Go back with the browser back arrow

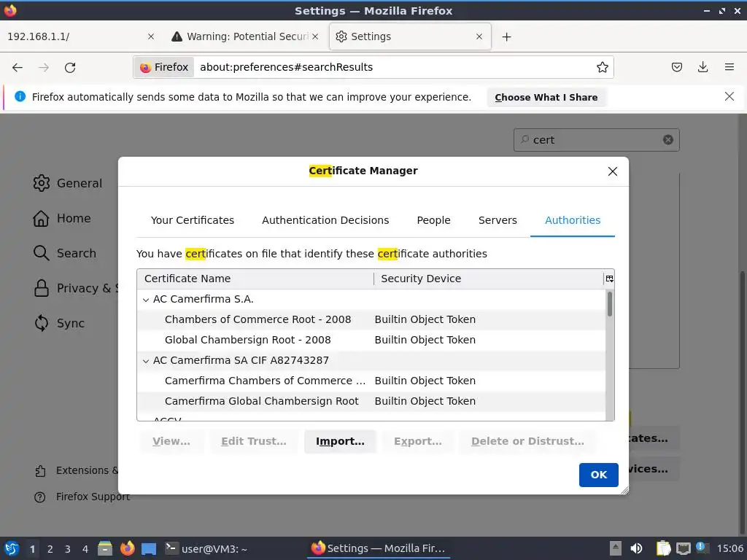pyautogui.click(x=18, y=67)
